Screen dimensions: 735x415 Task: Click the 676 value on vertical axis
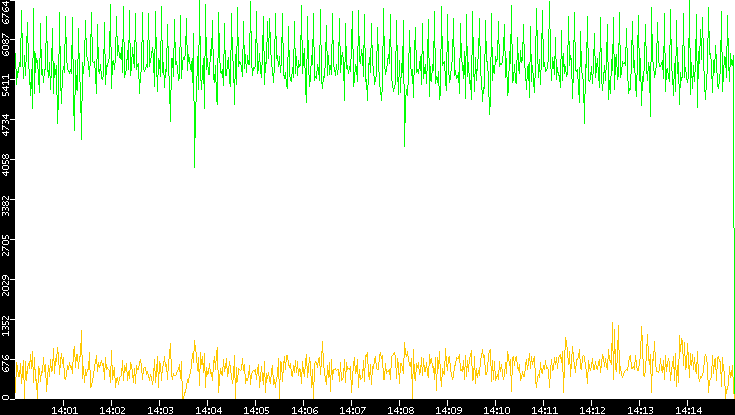(x=6, y=364)
